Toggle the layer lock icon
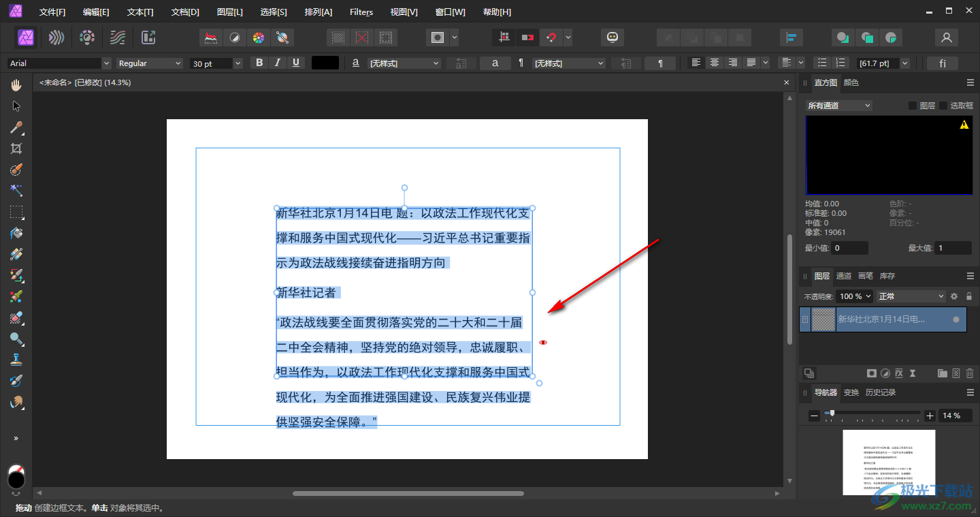 pos(969,296)
